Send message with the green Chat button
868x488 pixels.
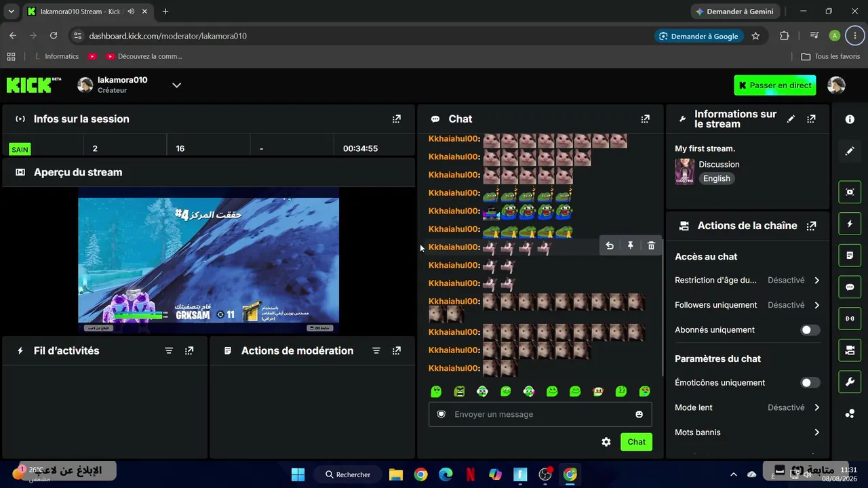coord(636,442)
